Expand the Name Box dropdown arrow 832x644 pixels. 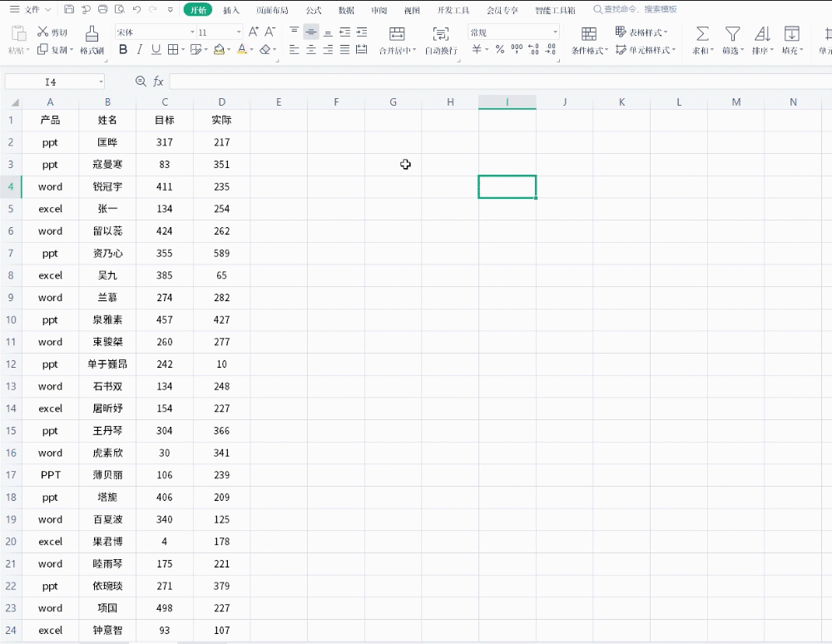tap(102, 82)
